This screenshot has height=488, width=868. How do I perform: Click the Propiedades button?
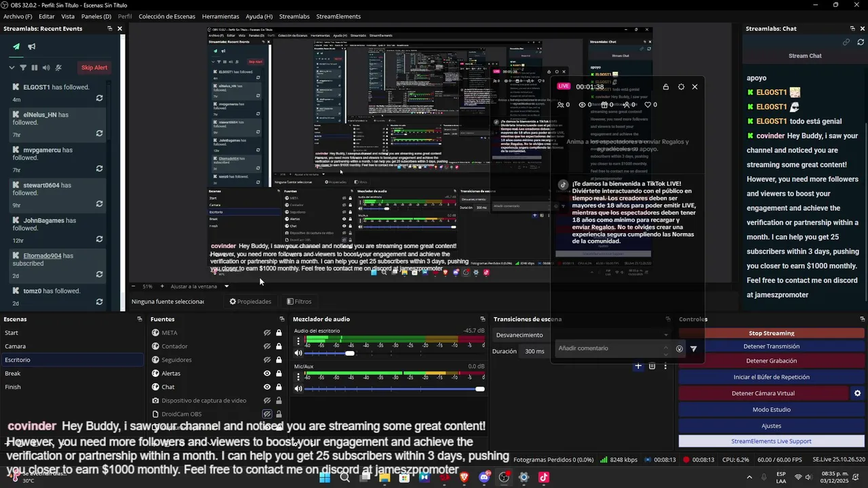[250, 302]
